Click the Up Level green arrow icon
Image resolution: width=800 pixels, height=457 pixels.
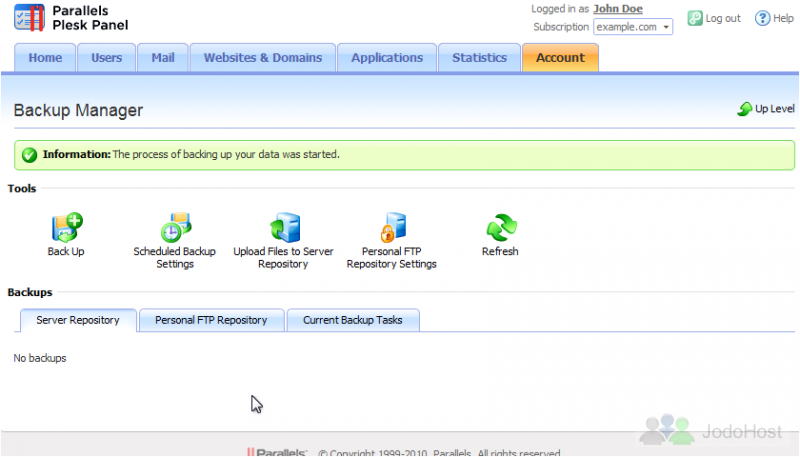pyautogui.click(x=745, y=109)
